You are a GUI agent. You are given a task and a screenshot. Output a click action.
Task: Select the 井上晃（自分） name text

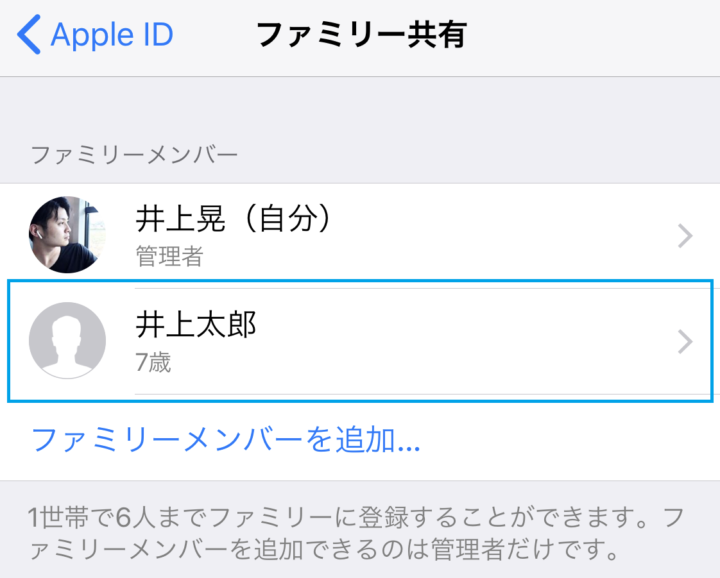click(234, 219)
